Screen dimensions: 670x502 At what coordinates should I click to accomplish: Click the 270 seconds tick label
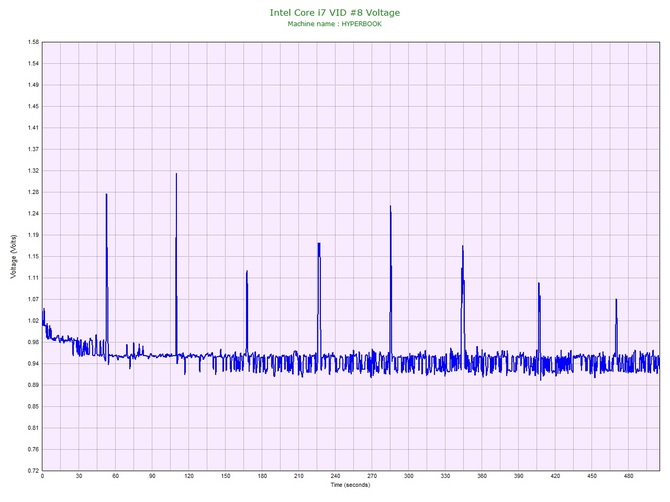(372, 476)
